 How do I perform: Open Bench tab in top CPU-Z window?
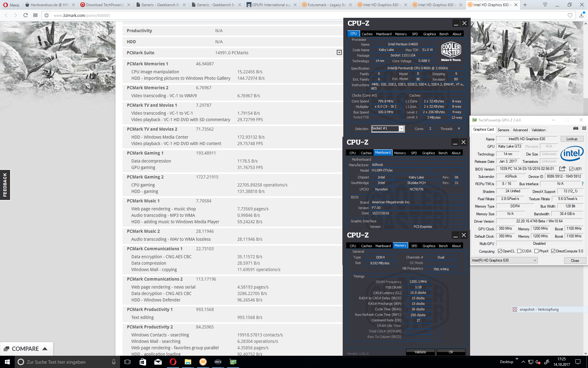pos(444,34)
